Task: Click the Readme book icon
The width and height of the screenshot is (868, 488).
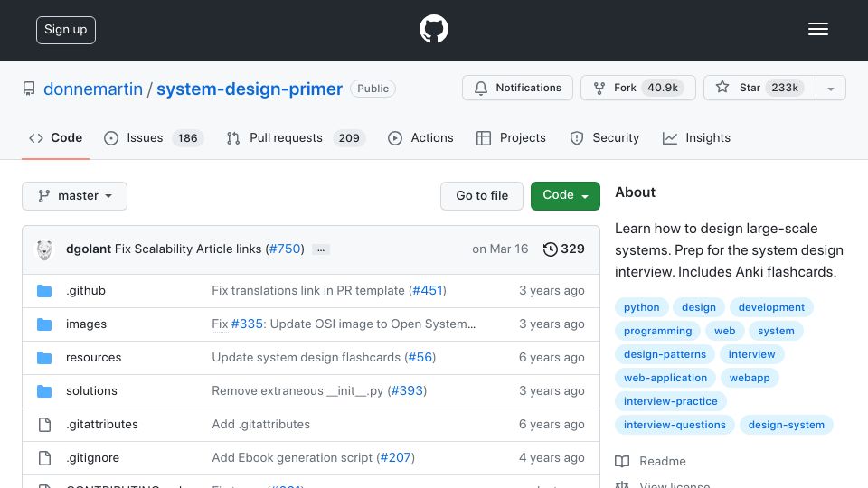Action: [x=622, y=462]
